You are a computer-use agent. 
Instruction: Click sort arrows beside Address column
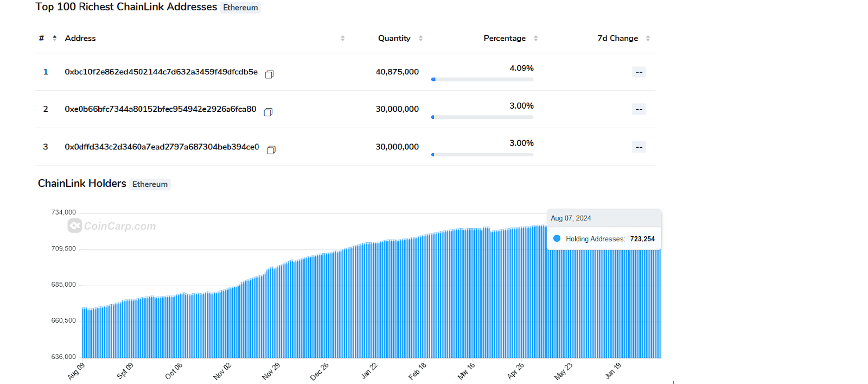pyautogui.click(x=342, y=38)
